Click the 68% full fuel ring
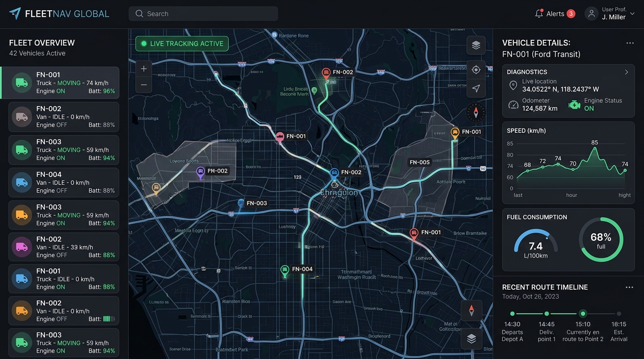 tap(601, 240)
